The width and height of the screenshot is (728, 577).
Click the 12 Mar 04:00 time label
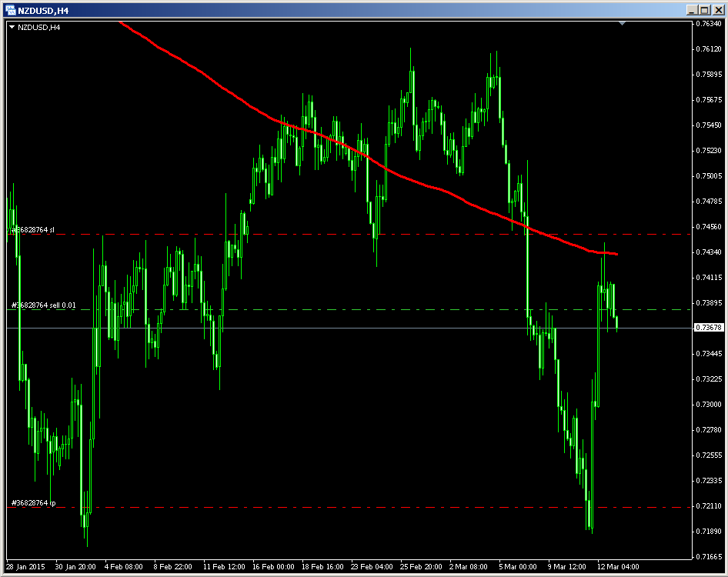618,567
